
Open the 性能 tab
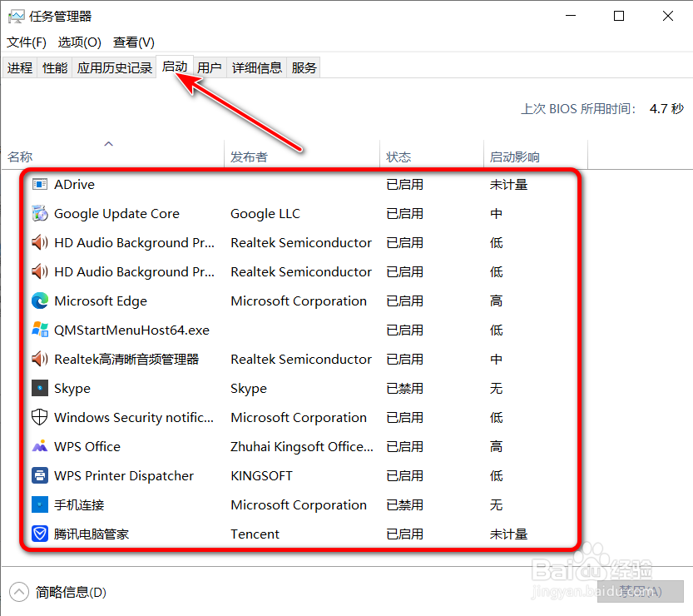[54, 67]
